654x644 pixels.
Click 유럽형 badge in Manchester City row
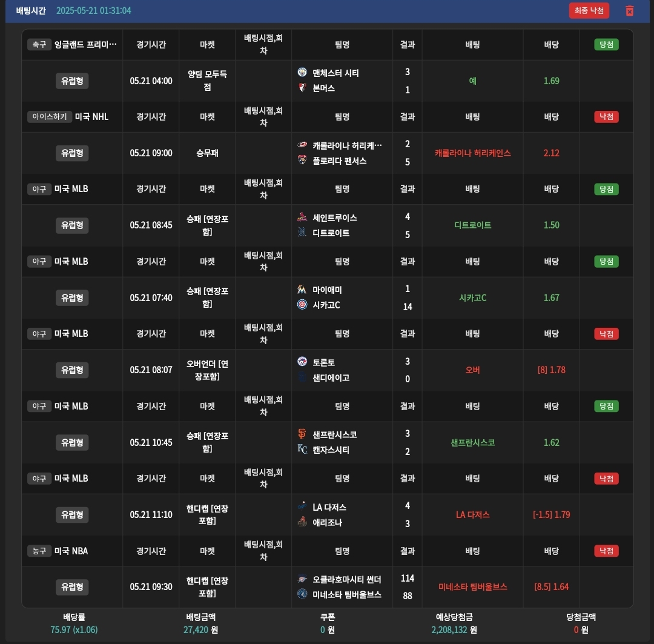pos(72,81)
